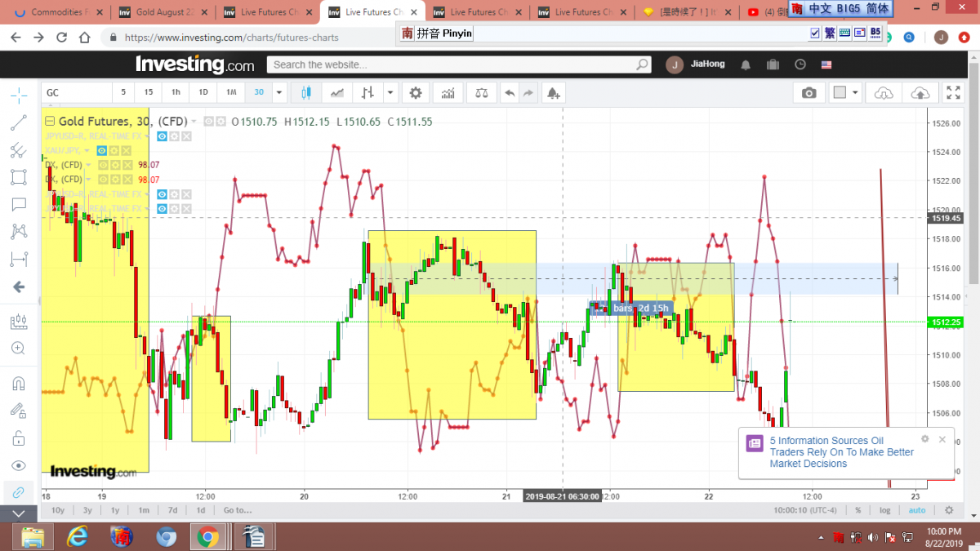Create an alert with bell-plus icon

pyautogui.click(x=554, y=93)
